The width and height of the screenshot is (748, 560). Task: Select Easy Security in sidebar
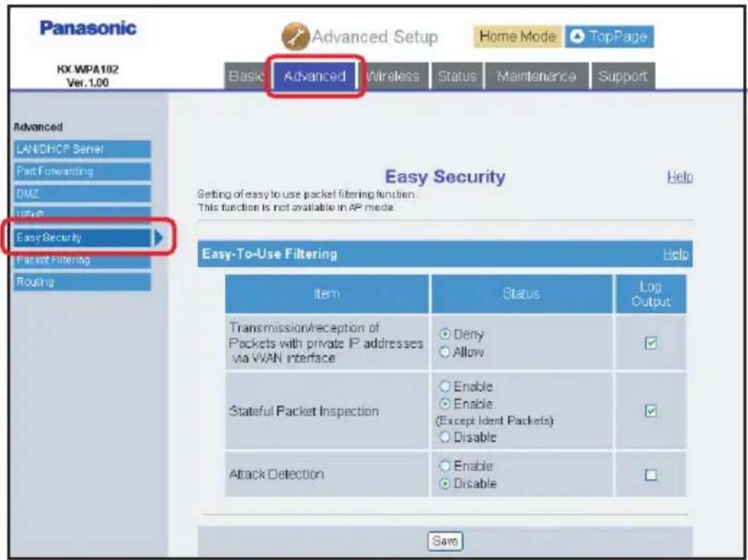click(82, 237)
